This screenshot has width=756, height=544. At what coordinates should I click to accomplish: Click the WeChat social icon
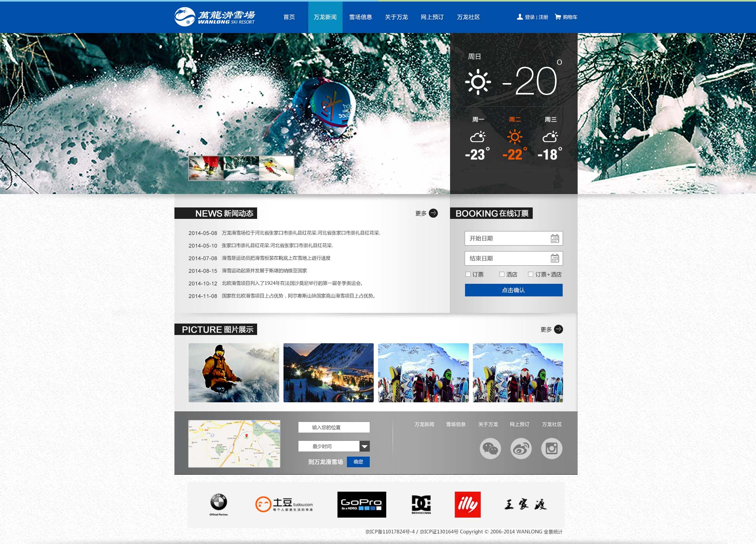pyautogui.click(x=490, y=448)
